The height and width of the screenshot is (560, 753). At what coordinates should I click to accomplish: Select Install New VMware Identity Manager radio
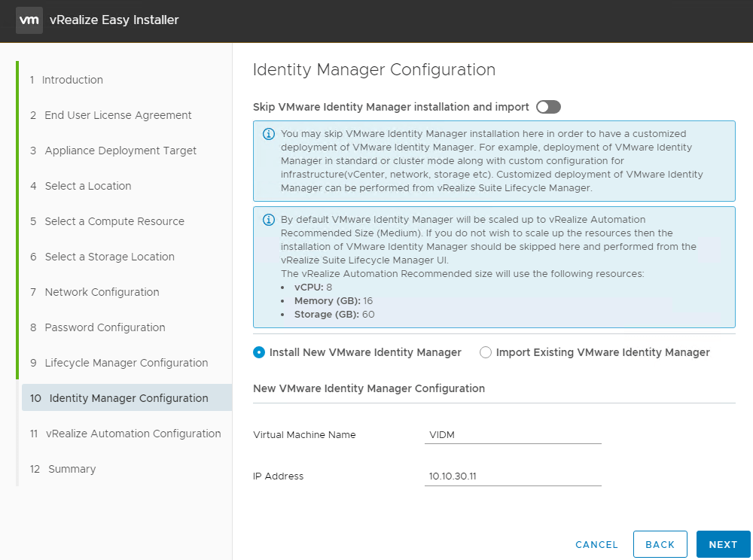tap(259, 352)
